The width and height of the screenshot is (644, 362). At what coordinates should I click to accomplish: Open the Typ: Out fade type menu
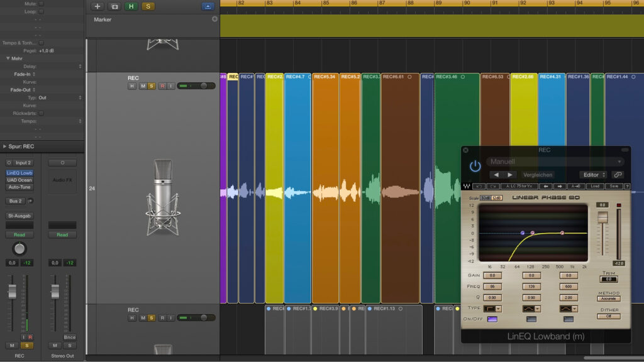[60, 97]
